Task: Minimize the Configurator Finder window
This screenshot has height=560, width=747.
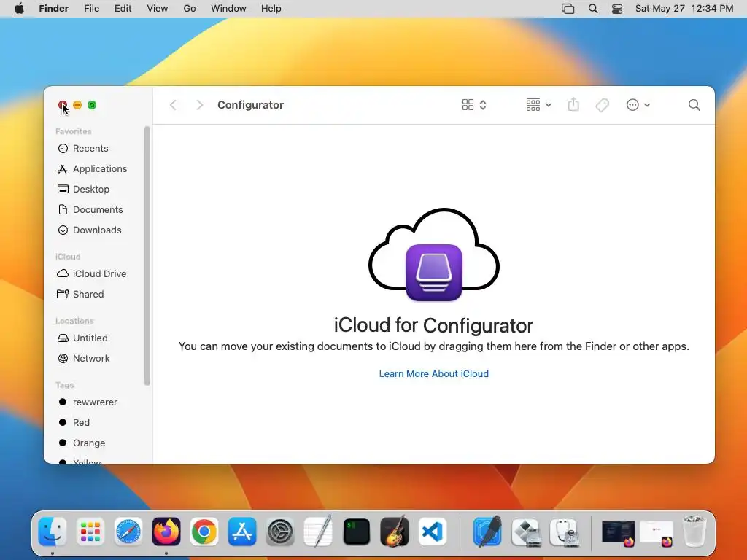Action: [77, 105]
